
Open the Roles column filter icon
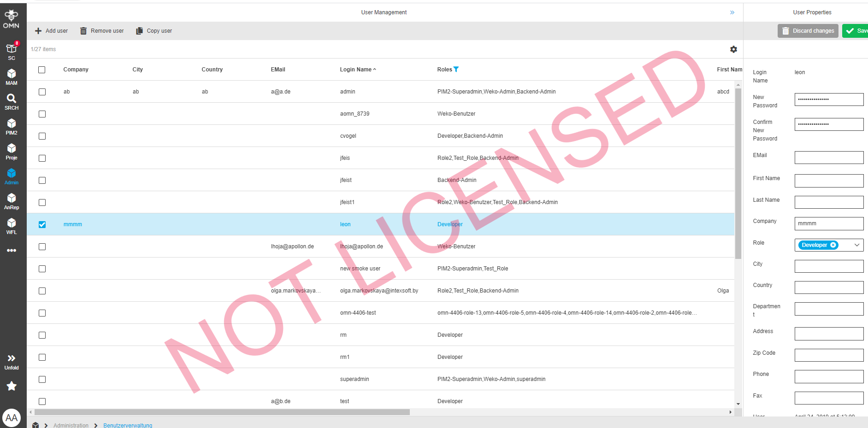point(456,69)
